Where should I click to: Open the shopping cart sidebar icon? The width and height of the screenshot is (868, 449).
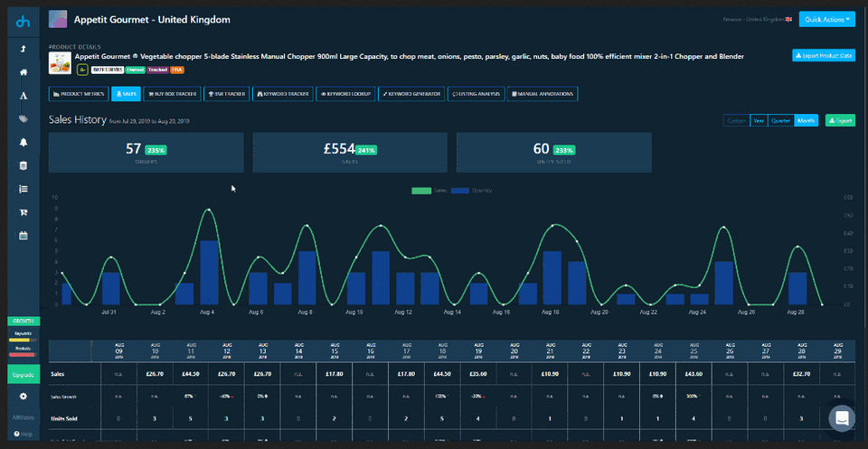tap(23, 212)
